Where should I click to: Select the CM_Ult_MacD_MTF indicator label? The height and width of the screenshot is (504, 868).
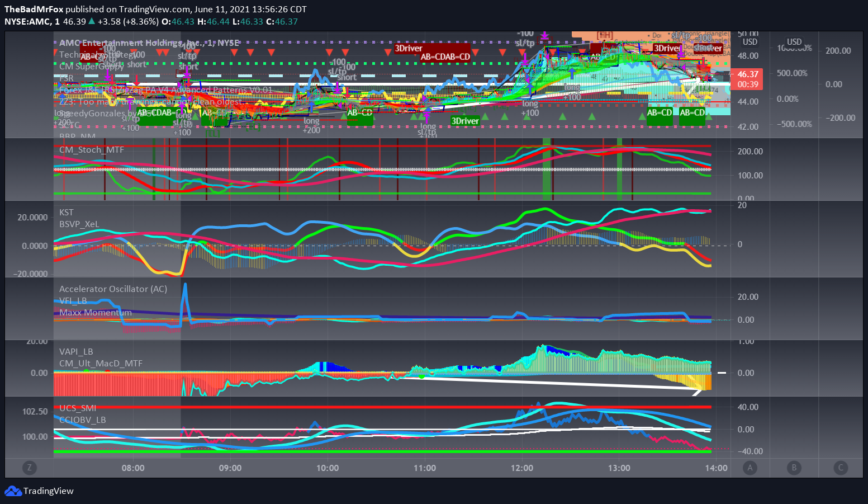101,363
